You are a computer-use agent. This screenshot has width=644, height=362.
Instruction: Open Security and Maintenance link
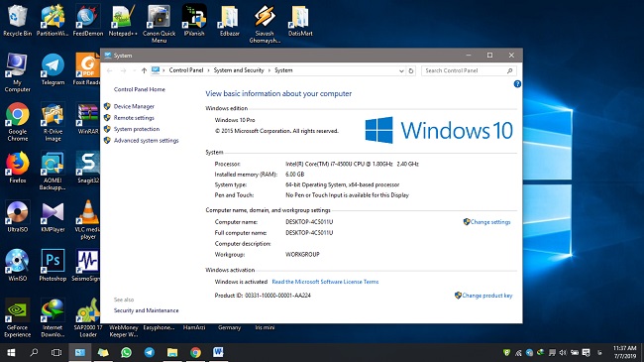(147, 310)
